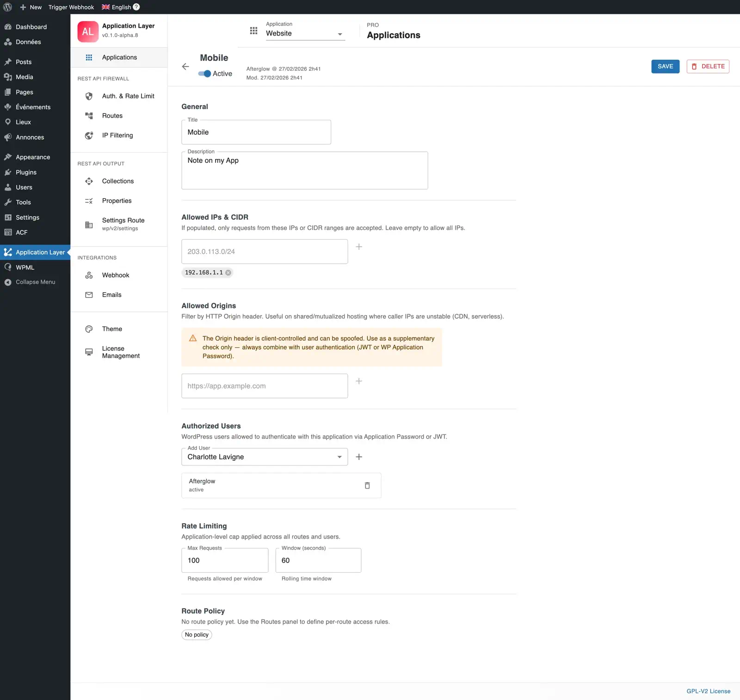Viewport: 740px width, 700px height.
Task: Open License Management
Action: coord(120,352)
